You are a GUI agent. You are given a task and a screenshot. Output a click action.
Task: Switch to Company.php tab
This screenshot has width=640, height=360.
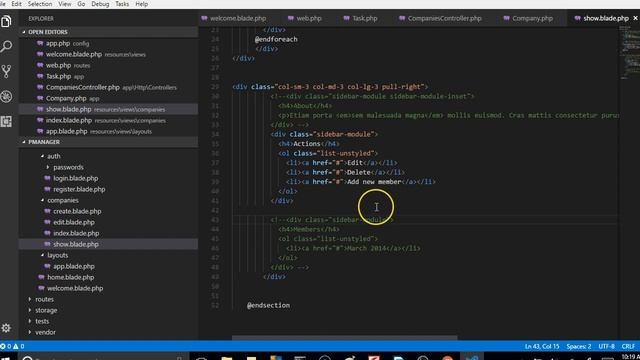pyautogui.click(x=529, y=18)
